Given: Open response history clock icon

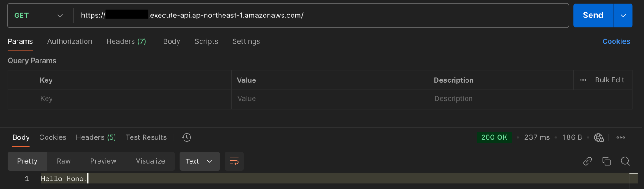Looking at the screenshot, I should 186,137.
